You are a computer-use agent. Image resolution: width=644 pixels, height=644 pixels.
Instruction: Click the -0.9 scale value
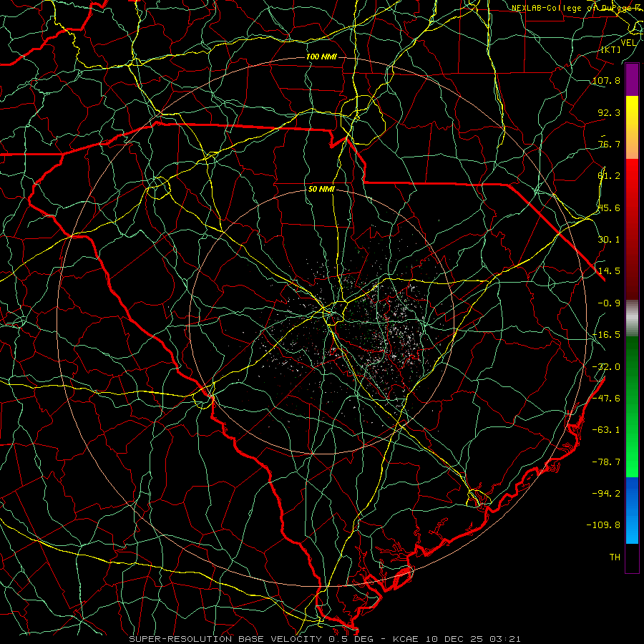pyautogui.click(x=609, y=303)
